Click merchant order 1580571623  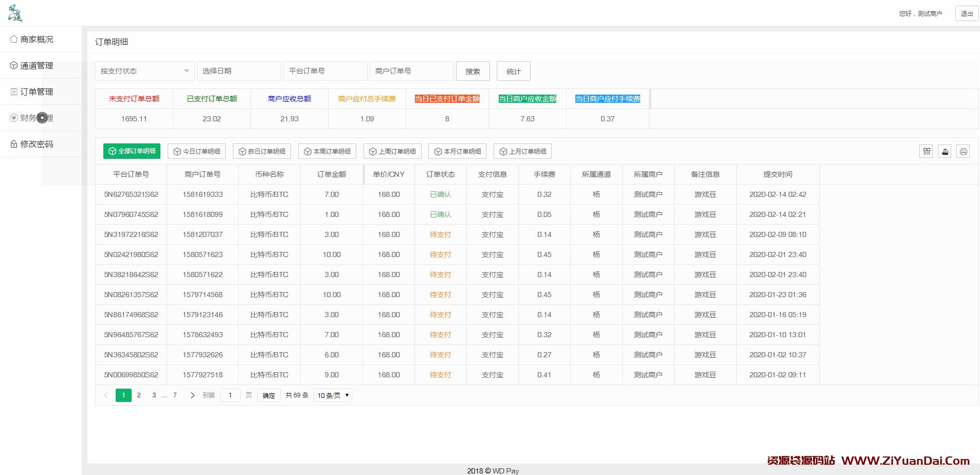(203, 254)
